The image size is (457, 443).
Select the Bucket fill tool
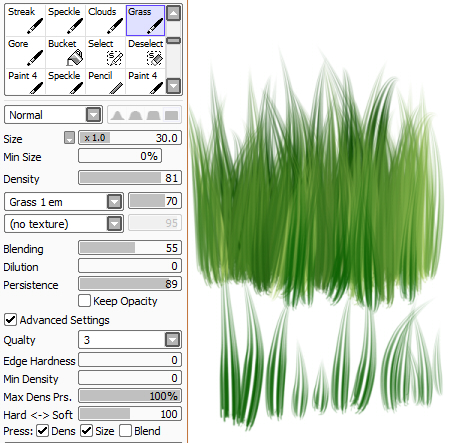tap(65, 52)
